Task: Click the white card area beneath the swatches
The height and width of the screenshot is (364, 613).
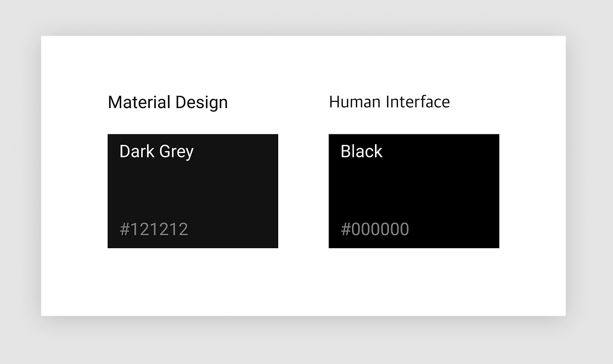Action: [x=303, y=282]
